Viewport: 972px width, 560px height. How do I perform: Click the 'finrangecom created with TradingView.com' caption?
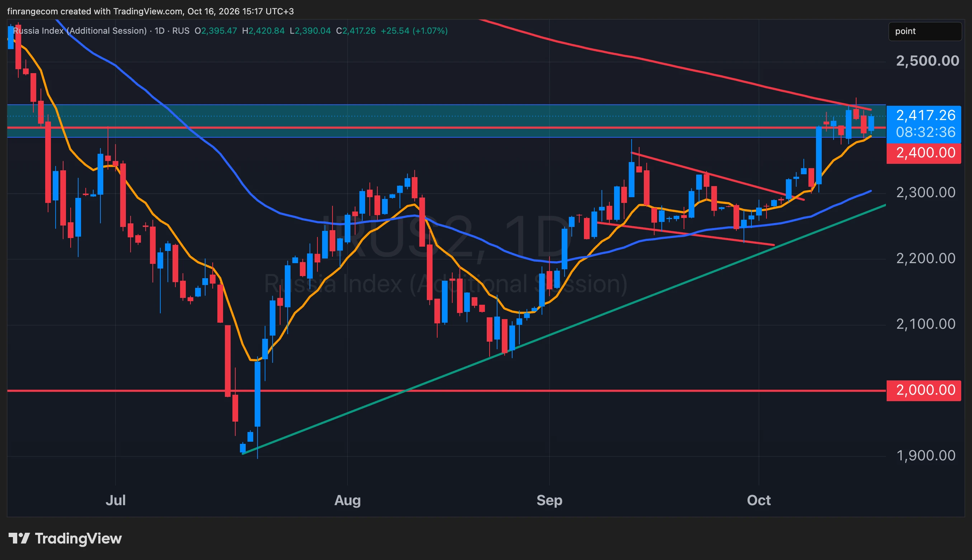pos(95,11)
